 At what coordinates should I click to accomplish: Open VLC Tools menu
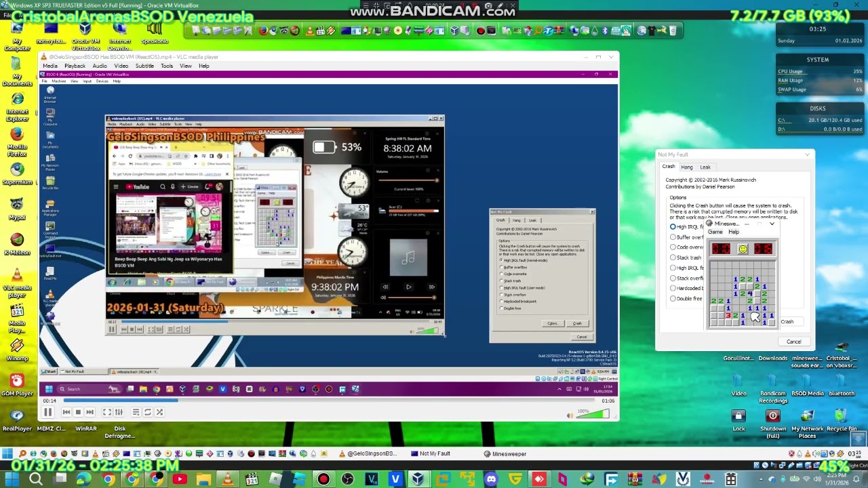point(167,66)
